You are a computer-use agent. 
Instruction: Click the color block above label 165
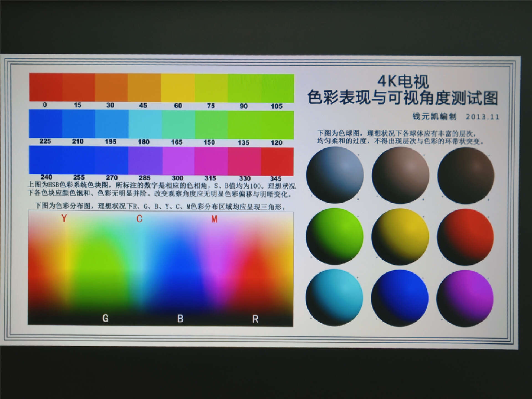[178, 124]
